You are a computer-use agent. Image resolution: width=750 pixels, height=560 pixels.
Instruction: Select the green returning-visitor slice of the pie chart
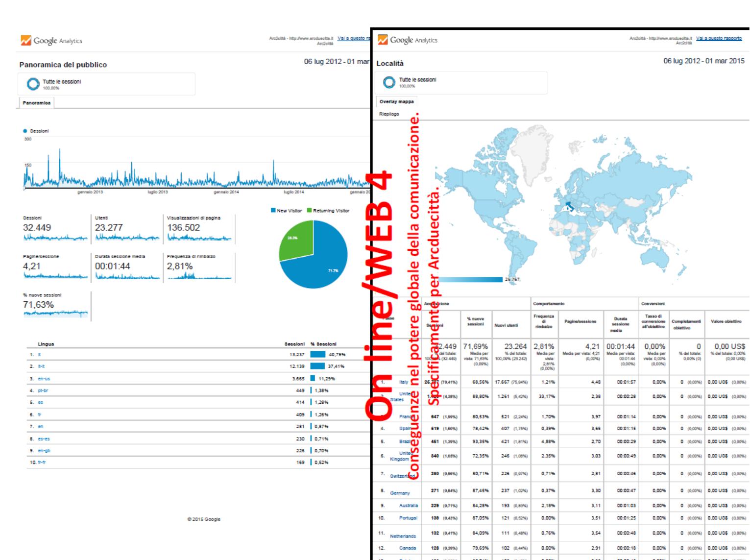pyautogui.click(x=298, y=240)
